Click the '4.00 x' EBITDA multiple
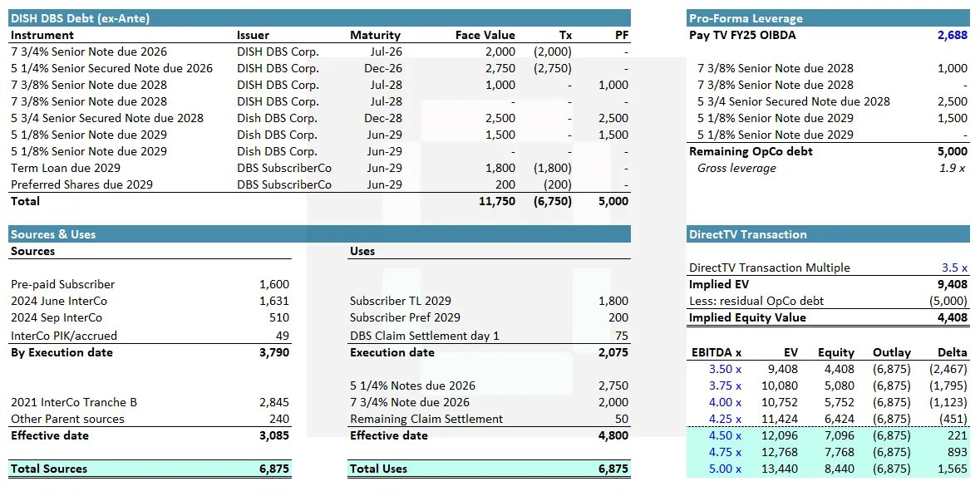 pyautogui.click(x=725, y=402)
